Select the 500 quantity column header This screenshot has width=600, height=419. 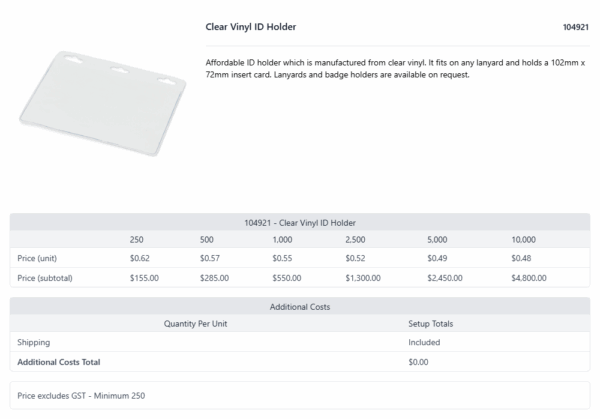(x=207, y=240)
